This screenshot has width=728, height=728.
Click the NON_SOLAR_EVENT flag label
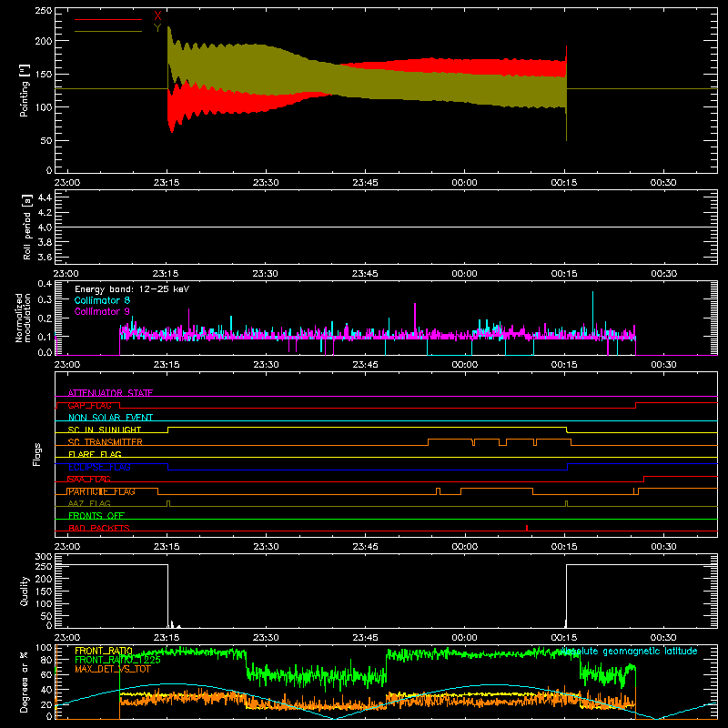pyautogui.click(x=110, y=418)
